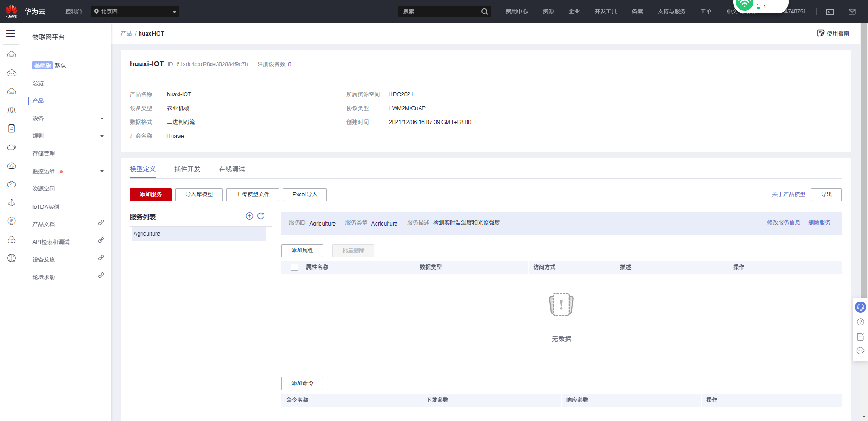The width and height of the screenshot is (868, 421).
Task: Click the first cloud icon in left rail
Action: point(12,55)
